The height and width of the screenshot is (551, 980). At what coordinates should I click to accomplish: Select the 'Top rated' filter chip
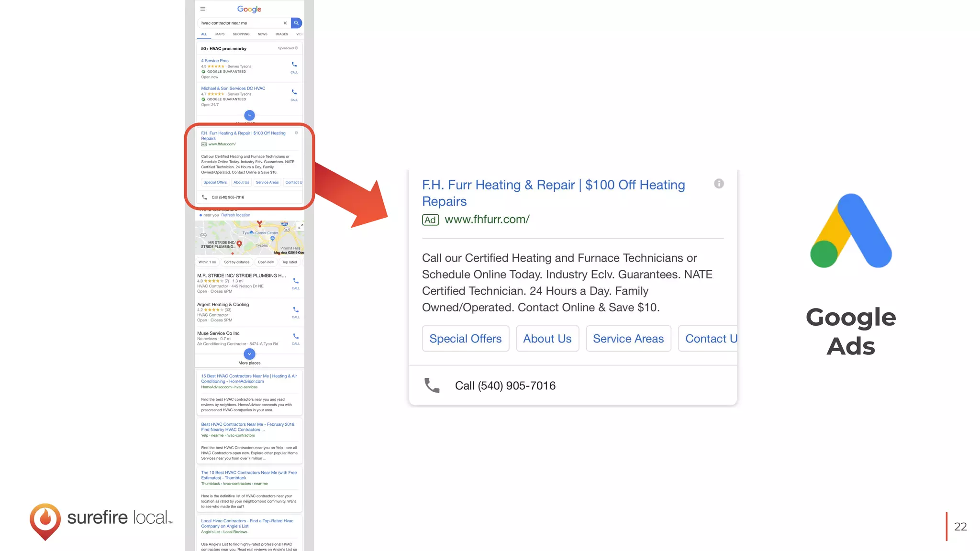[x=290, y=262]
